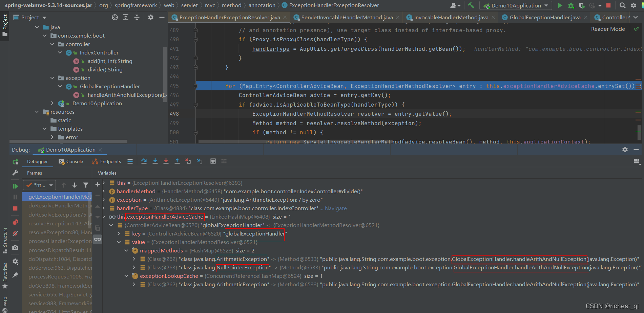Select divide():String method in Project tree
This screenshot has height=313, width=644.
(x=105, y=69)
